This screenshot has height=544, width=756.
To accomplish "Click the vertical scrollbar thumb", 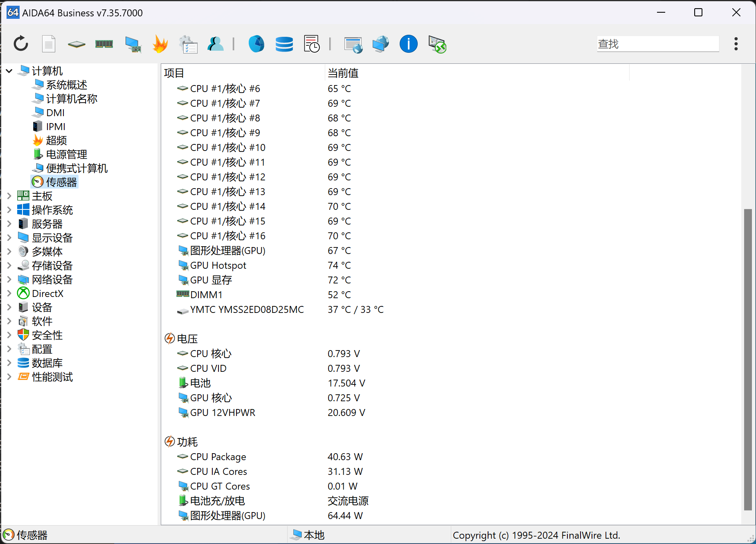I will coord(748,360).
